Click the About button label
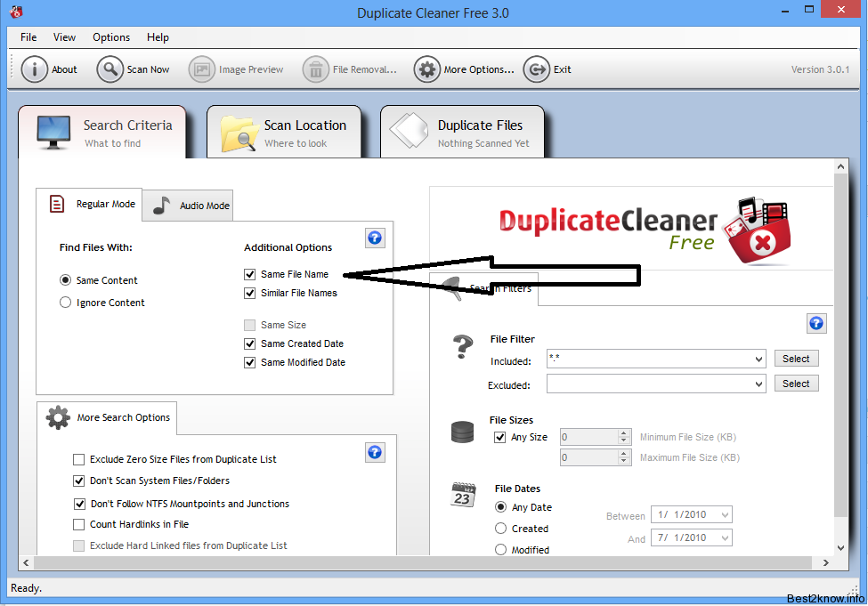This screenshot has width=868, height=606. pos(64,69)
